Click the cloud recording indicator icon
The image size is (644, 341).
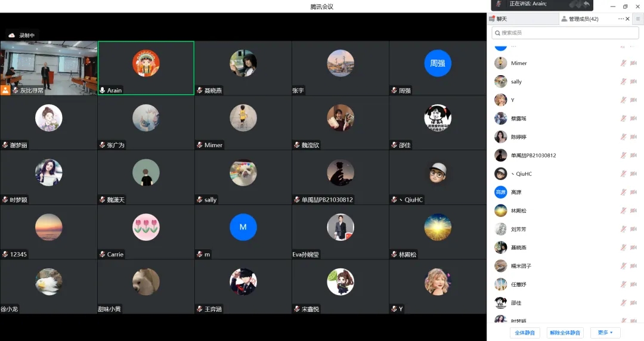11,35
